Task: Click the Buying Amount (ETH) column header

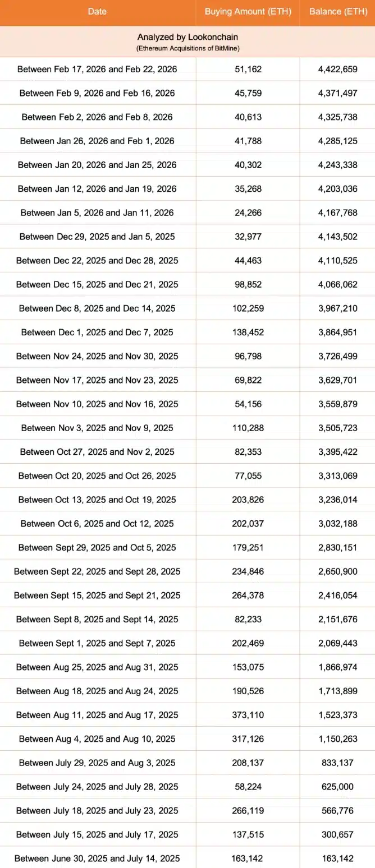Action: [x=248, y=12]
